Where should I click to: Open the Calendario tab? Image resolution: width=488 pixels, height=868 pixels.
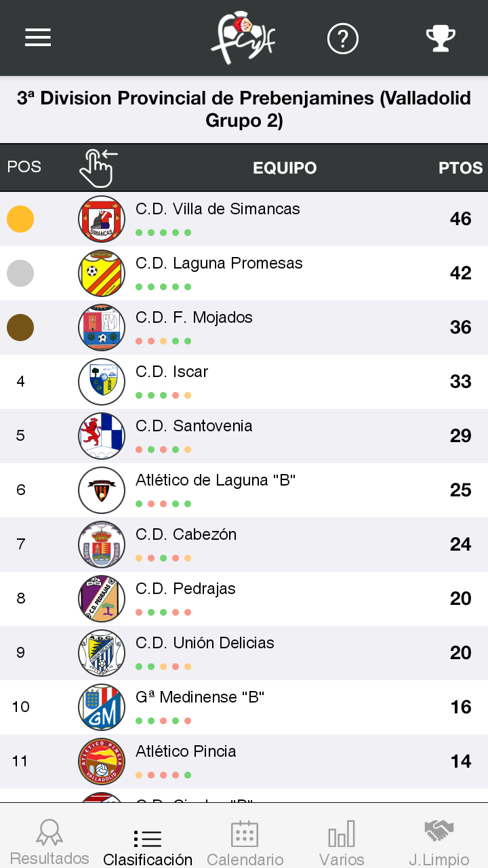[x=245, y=843]
